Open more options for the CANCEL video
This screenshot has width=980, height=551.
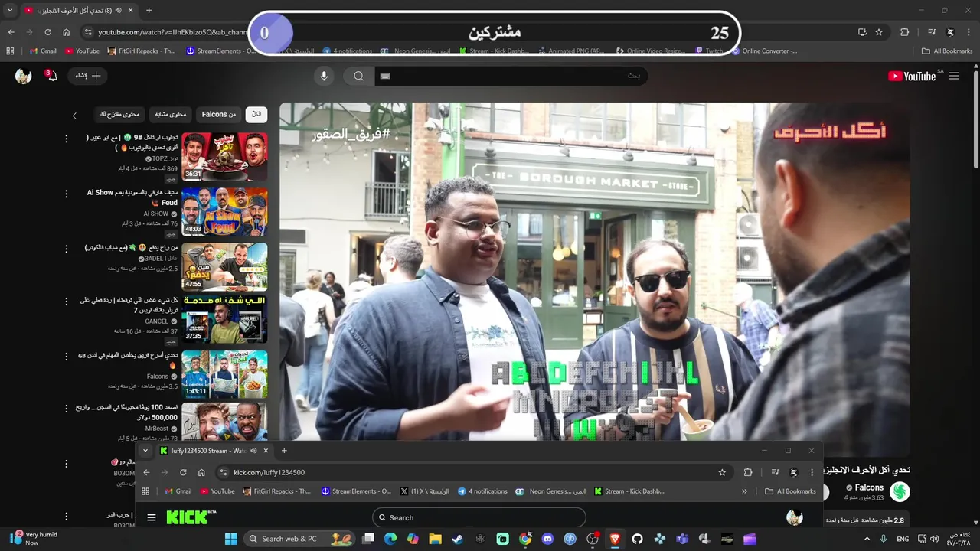pyautogui.click(x=66, y=301)
